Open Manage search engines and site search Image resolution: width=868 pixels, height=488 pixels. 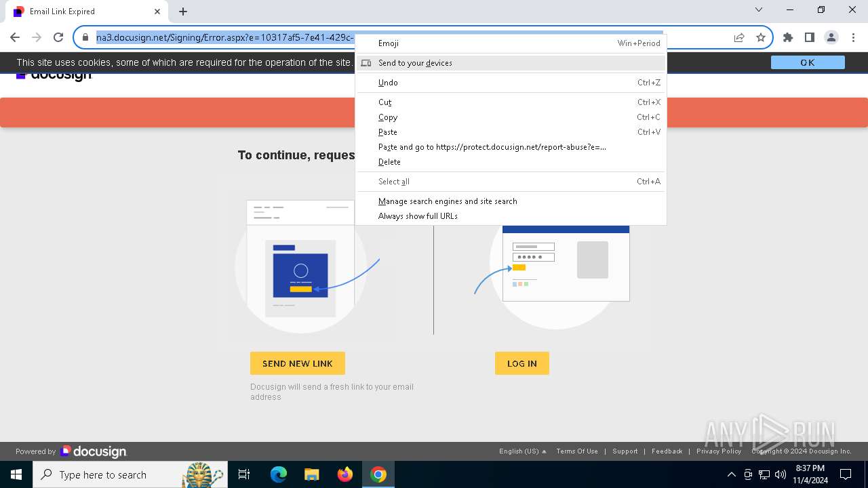[x=511, y=201]
